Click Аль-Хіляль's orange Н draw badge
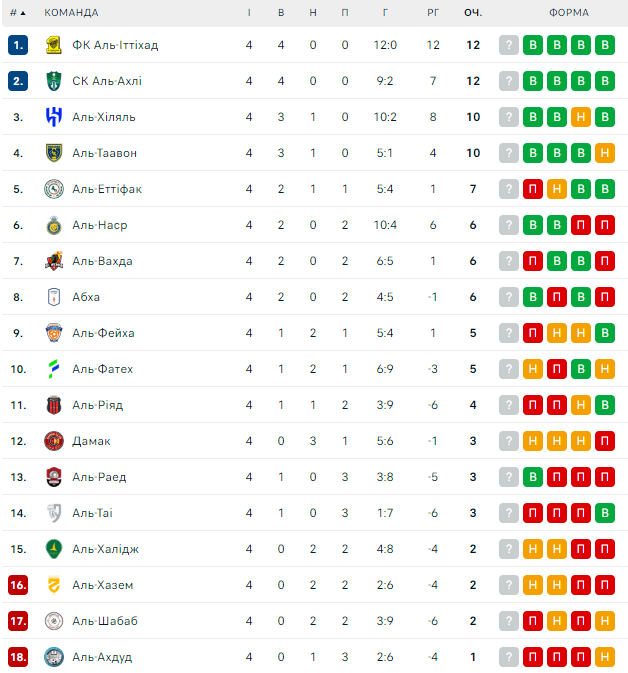This screenshot has width=628, height=673. (581, 117)
